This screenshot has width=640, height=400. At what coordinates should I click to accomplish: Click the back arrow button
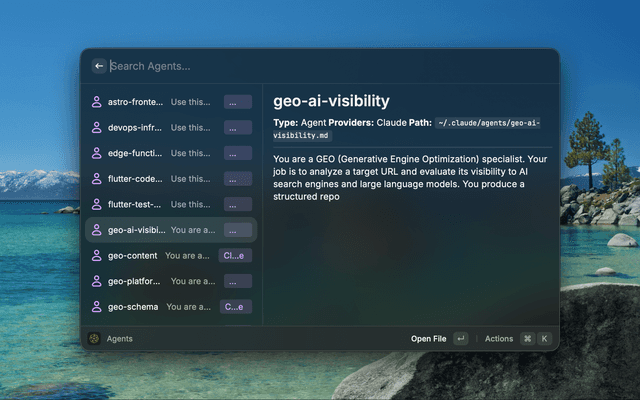[99, 66]
